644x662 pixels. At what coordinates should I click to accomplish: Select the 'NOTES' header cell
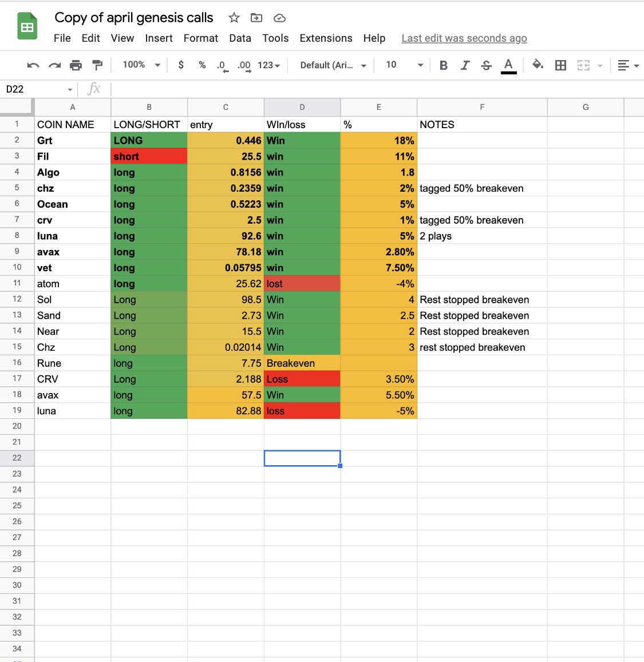pos(482,125)
